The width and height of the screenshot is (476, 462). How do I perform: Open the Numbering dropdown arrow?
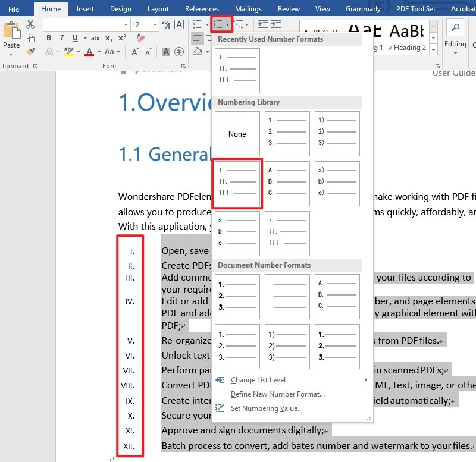point(228,24)
